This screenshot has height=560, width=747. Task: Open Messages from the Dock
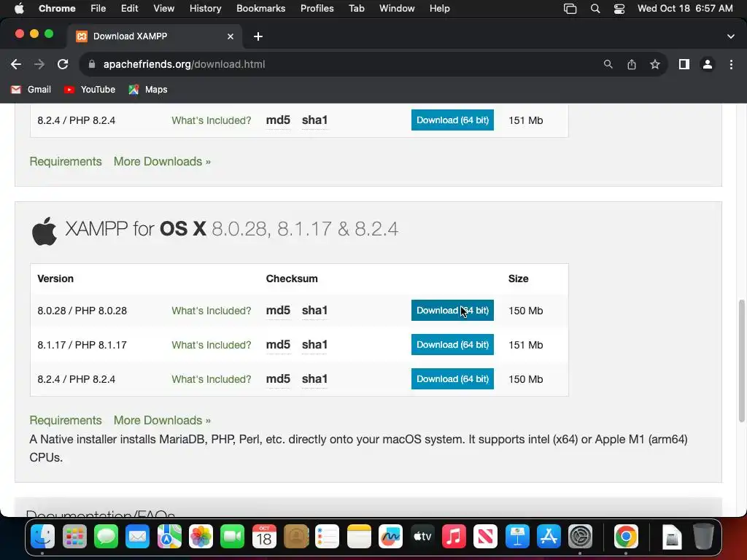point(106,537)
